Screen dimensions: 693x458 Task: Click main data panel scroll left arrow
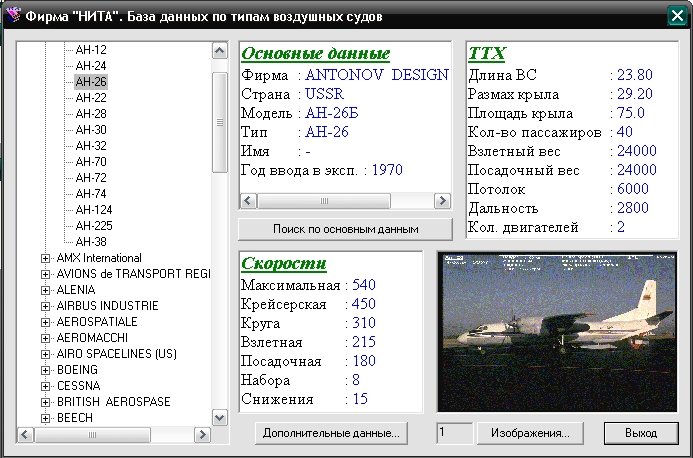click(x=248, y=201)
